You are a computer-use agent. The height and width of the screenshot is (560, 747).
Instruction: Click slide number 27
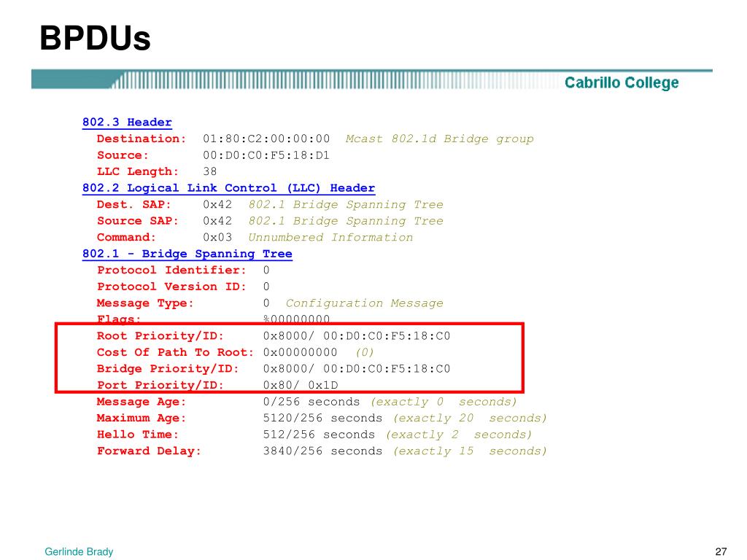point(721,552)
